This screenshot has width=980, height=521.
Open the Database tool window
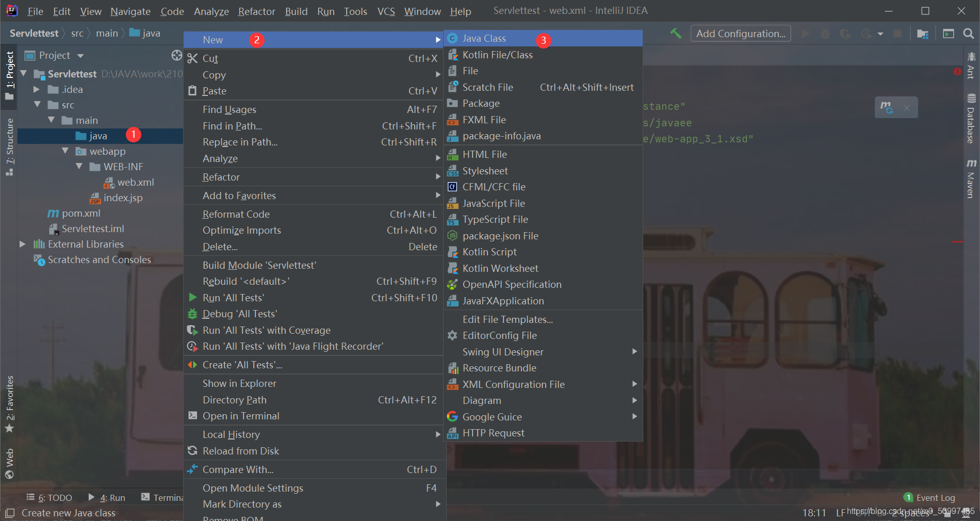971,119
